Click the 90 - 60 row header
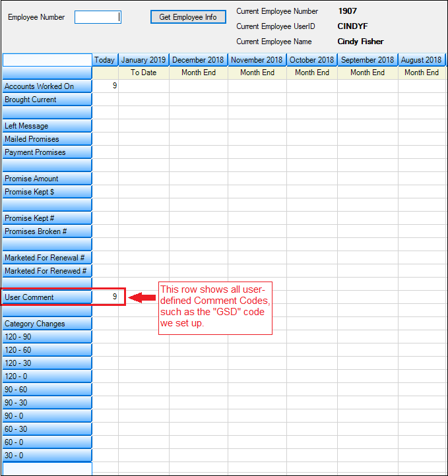Viewport: 448px width, 476px height. (47, 390)
